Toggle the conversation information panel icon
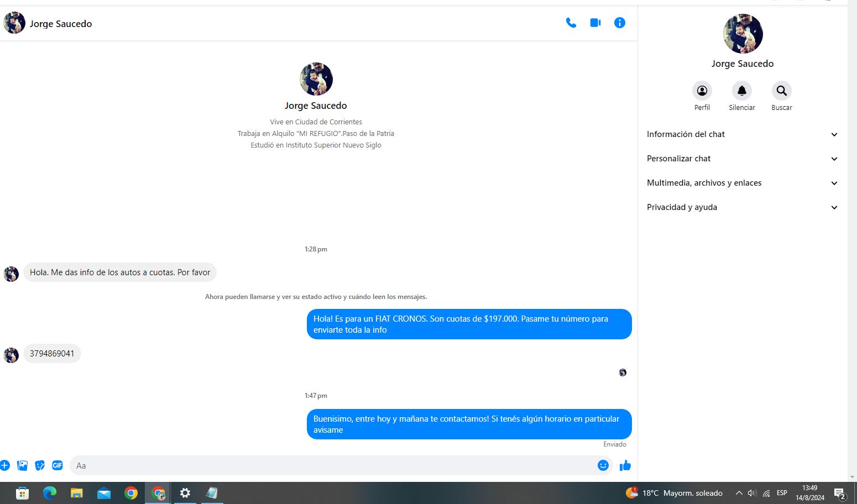 click(x=619, y=23)
